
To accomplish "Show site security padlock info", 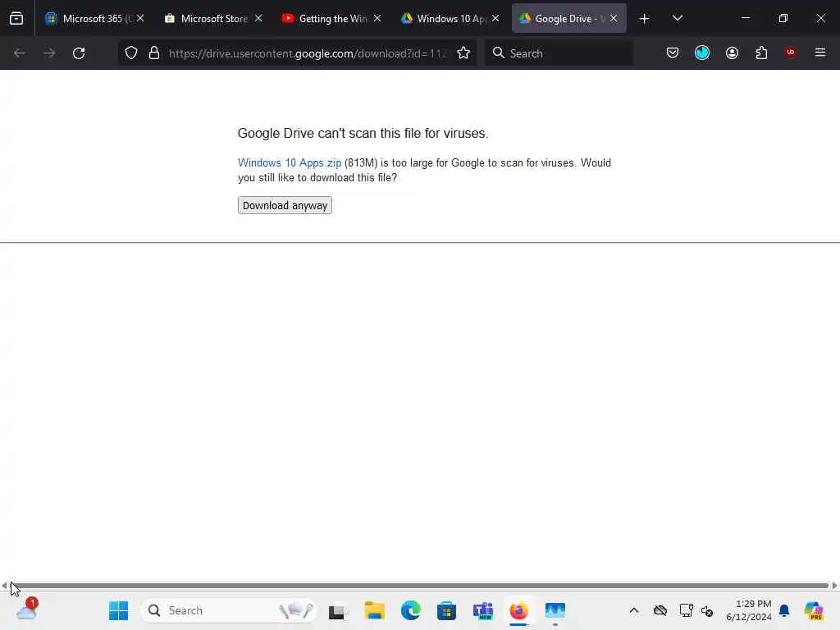I will pyautogui.click(x=154, y=53).
